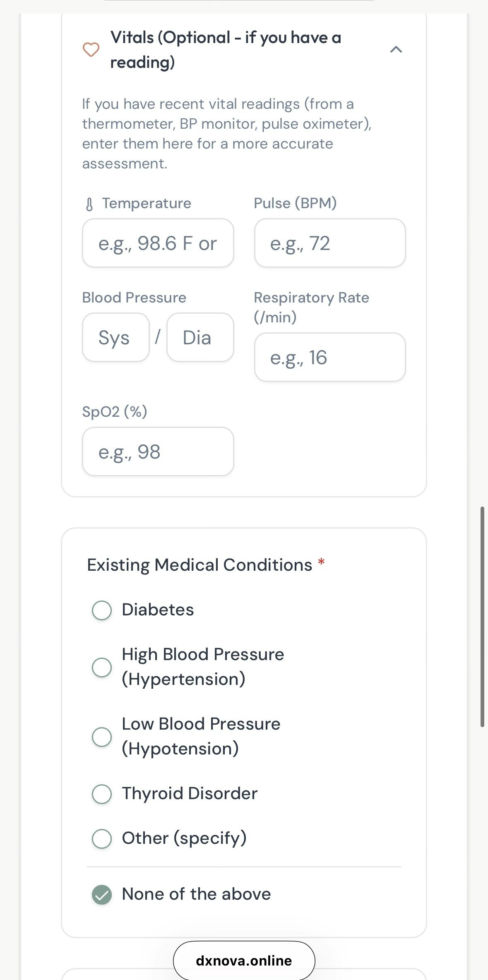Click the Pulse (BPM) input box
This screenshot has height=980, width=488.
(329, 243)
